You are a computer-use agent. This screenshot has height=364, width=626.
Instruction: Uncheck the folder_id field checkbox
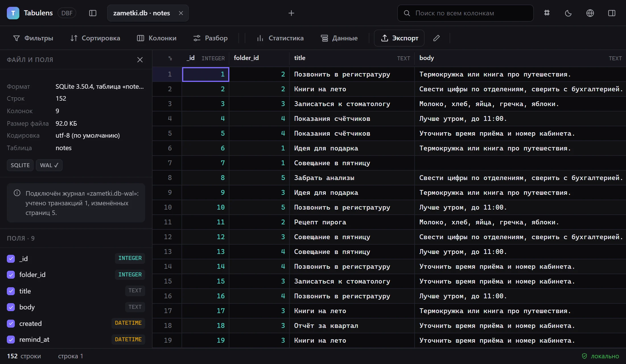(11, 275)
